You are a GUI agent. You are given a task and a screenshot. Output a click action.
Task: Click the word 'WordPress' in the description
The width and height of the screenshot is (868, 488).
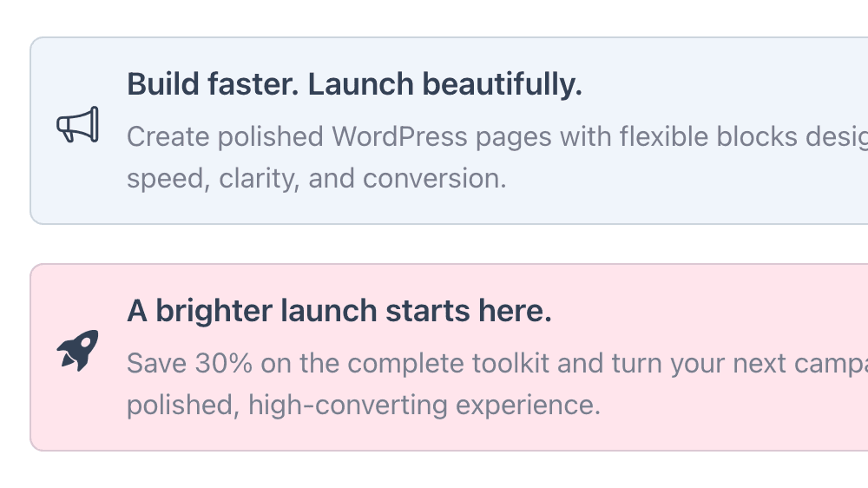pos(399,136)
